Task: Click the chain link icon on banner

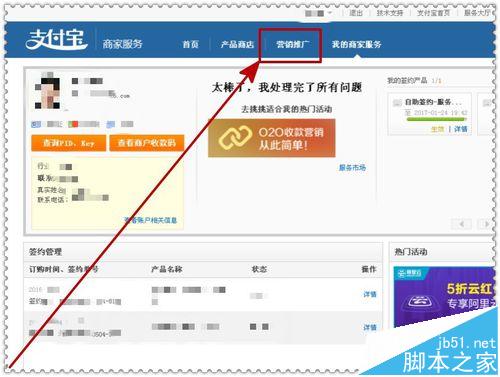Action: point(235,137)
